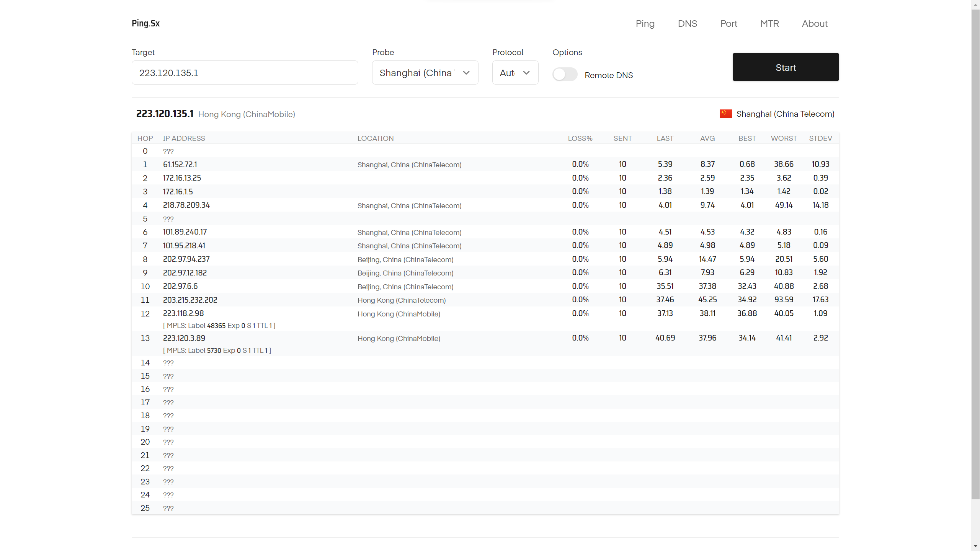Click the Ping.Sx site logo
980x551 pixels.
coord(145,23)
